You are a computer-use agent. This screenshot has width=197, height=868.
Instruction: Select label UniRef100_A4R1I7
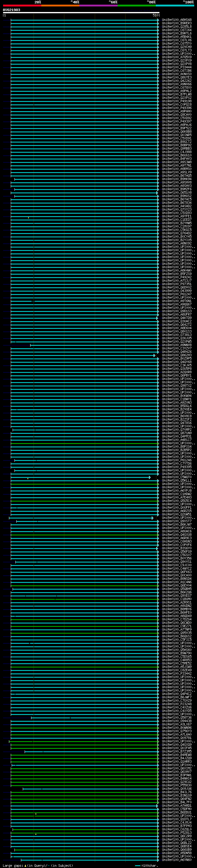click(x=177, y=440)
